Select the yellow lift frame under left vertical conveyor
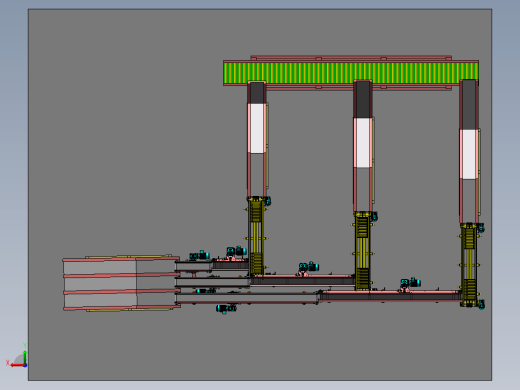Image resolution: width=520 pixels, height=390 pixels. coord(256,236)
